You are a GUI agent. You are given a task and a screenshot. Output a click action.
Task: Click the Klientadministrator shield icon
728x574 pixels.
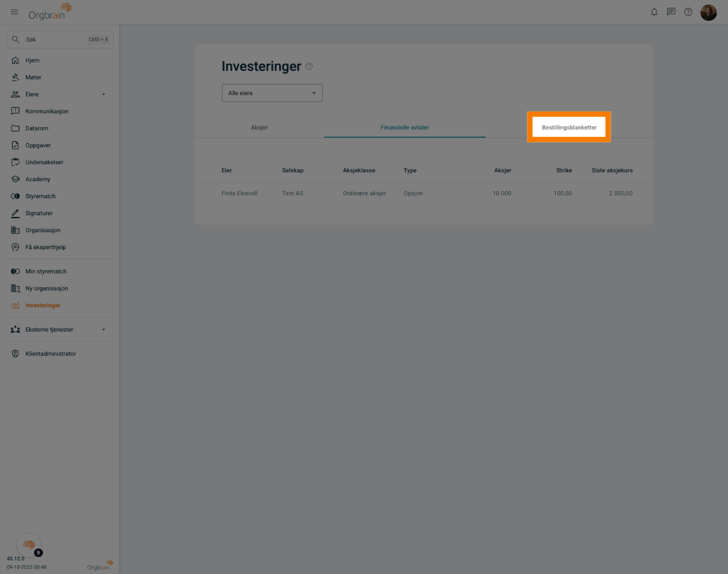pyautogui.click(x=15, y=354)
